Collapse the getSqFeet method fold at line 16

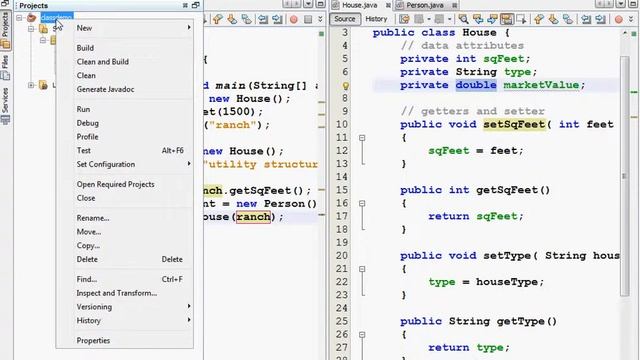[362, 203]
